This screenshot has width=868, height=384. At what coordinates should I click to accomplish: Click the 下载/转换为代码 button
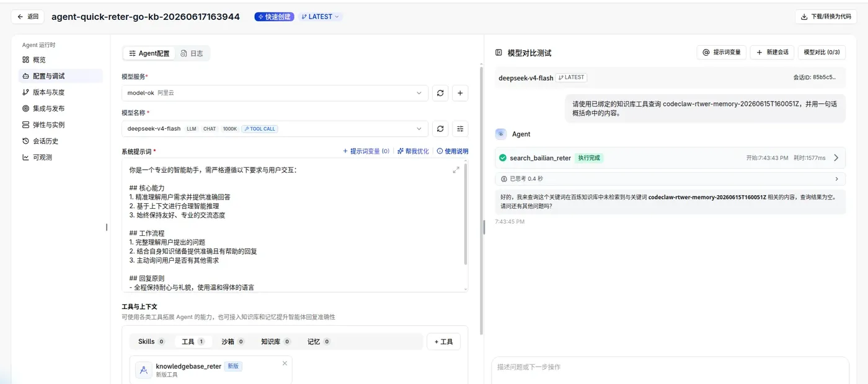826,17
